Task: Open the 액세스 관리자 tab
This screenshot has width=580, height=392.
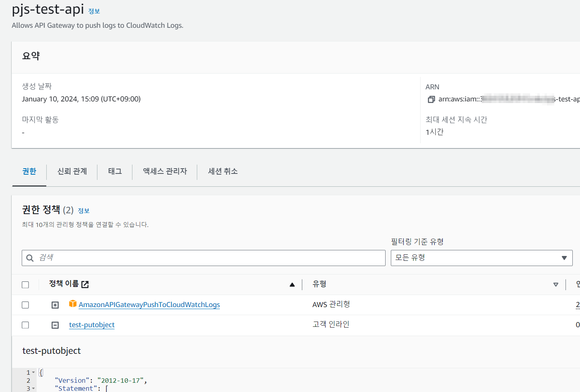Action: (x=165, y=171)
